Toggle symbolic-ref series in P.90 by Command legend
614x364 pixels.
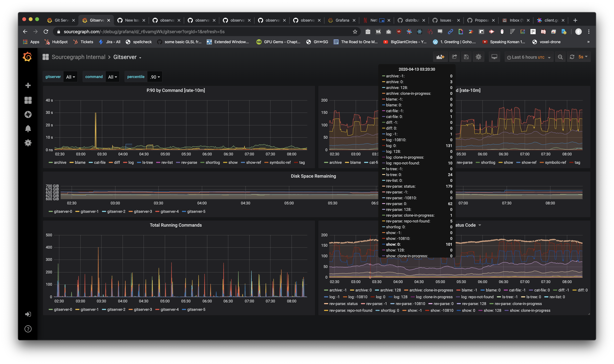point(280,162)
